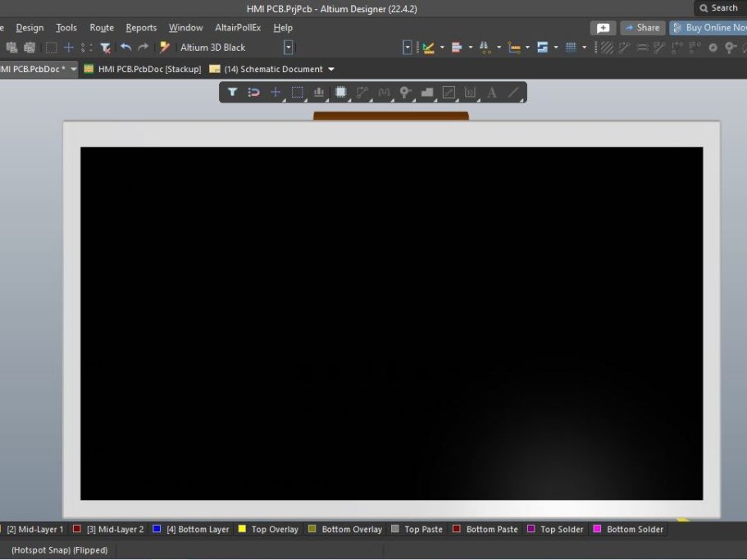Select the [4] Bottom Layer tab
This screenshot has height=560, width=747.
point(191,529)
